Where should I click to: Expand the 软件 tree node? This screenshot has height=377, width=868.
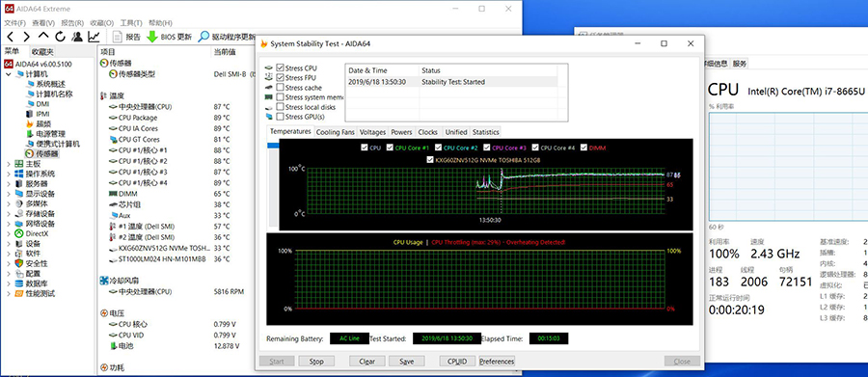9,254
